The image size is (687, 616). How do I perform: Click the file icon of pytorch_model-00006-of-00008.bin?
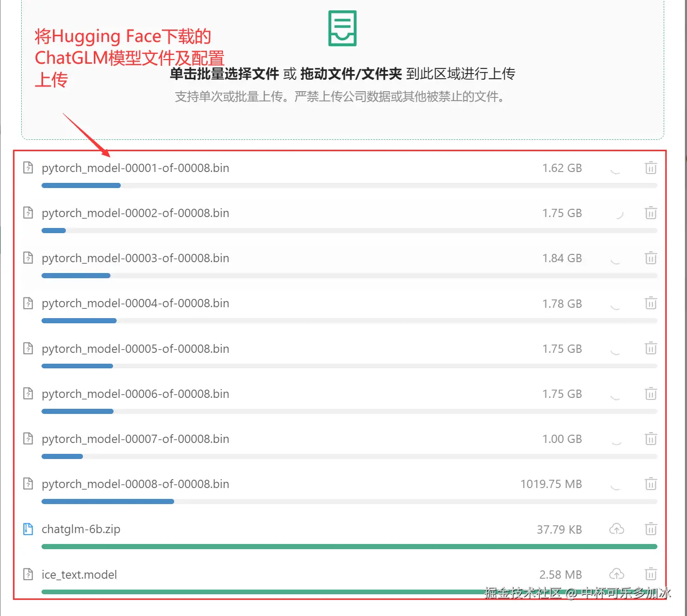click(29, 394)
